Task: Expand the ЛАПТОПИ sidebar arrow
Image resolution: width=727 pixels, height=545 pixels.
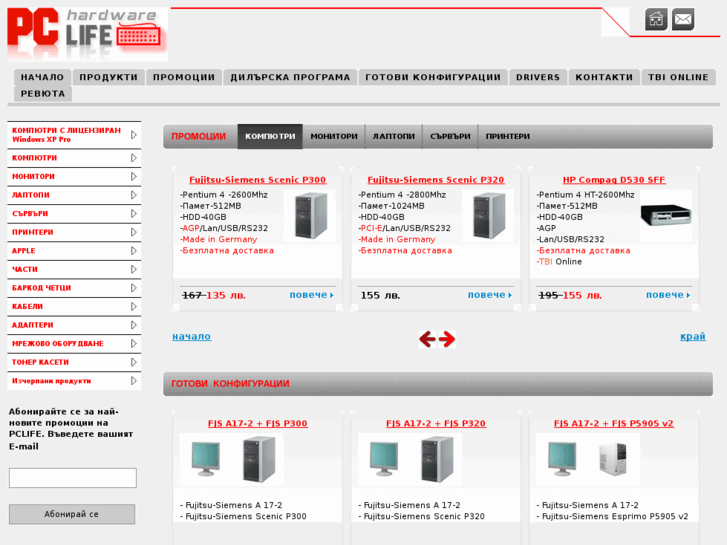Action: (134, 195)
